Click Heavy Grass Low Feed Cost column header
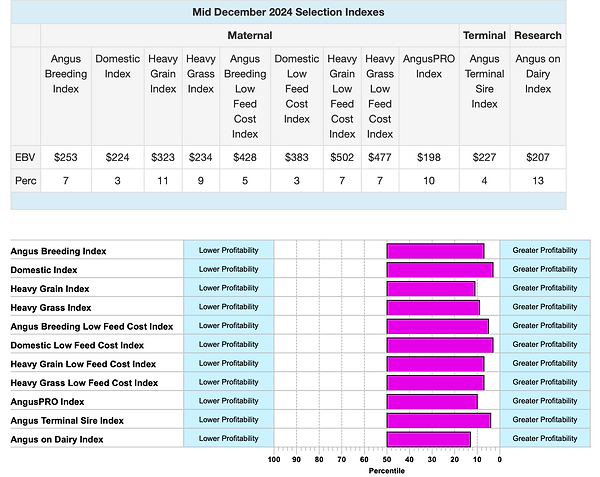This screenshot has height=477, width=600. pos(380,96)
